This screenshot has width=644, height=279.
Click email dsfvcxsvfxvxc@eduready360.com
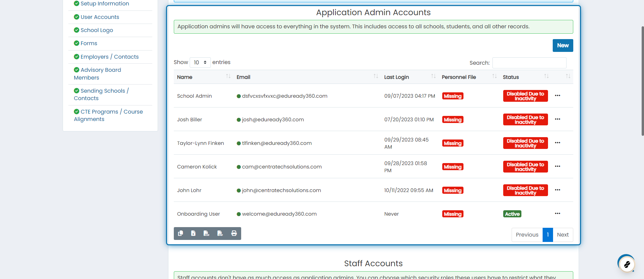(285, 96)
